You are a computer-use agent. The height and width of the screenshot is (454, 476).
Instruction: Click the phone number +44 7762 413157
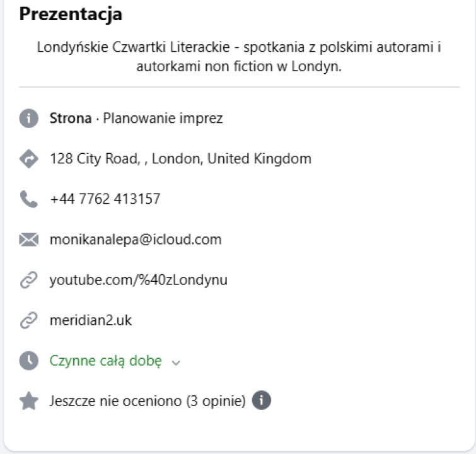[105, 199]
